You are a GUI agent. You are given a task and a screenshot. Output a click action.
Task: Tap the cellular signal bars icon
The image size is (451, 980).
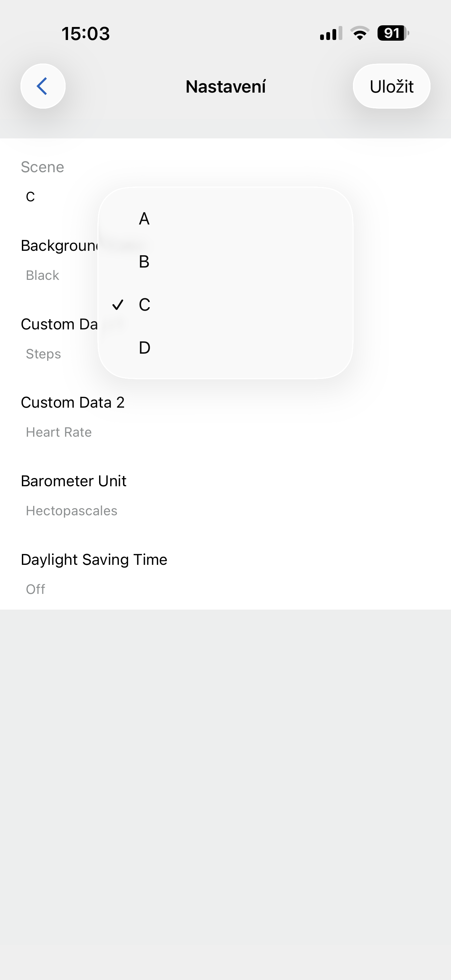pos(331,33)
